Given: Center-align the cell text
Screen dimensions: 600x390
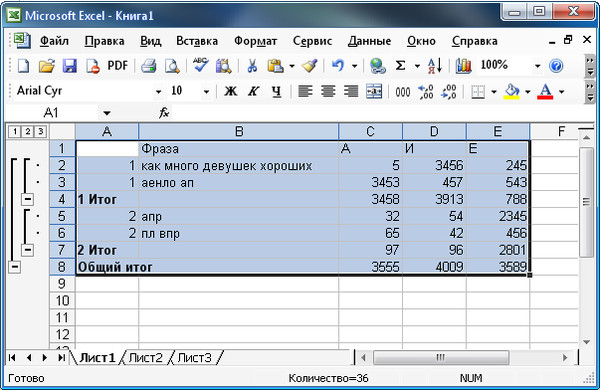Looking at the screenshot, I should click(328, 91).
